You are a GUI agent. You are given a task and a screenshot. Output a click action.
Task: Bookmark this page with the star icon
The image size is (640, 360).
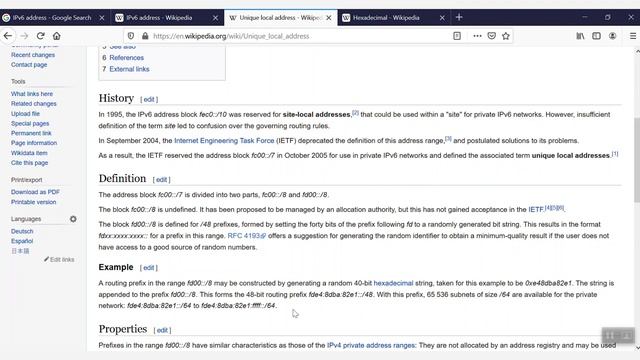click(x=506, y=36)
